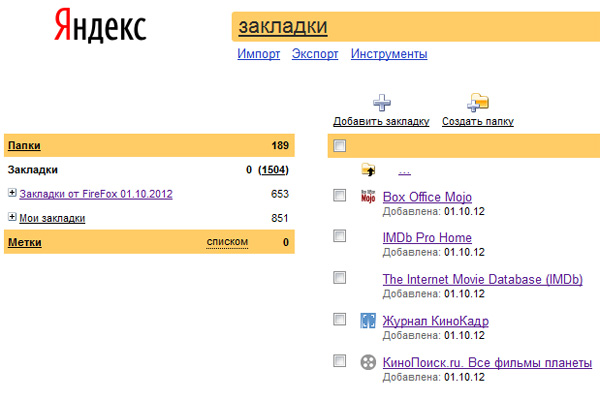Image resolution: width=600 pixels, height=400 pixels.
Task: Click the Box Office Mojo favicon
Action: click(x=367, y=196)
